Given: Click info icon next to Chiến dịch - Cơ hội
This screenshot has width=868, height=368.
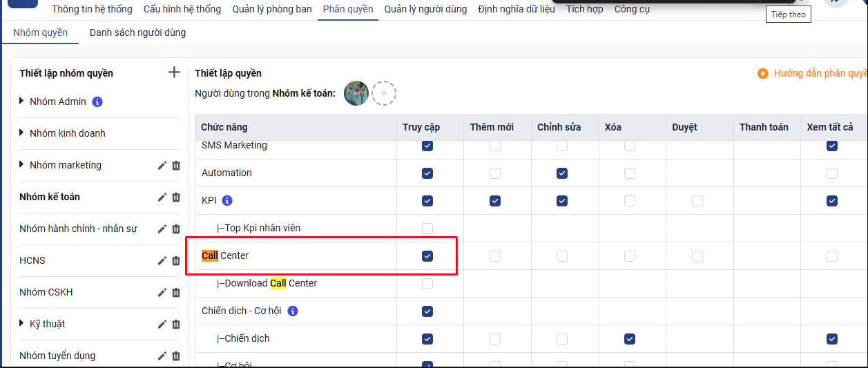Looking at the screenshot, I should [x=292, y=311].
